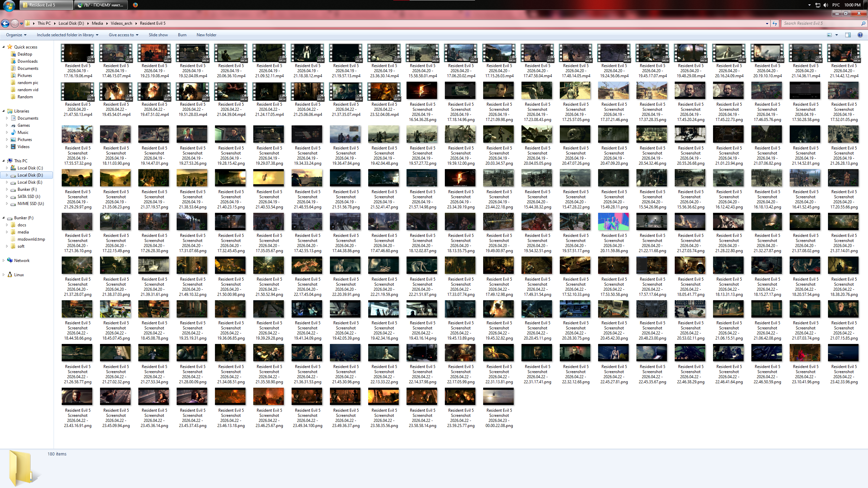Select screenshot 2026.04.19 - 16.54.36.28.png
This screenshot has width=868, height=488.
tap(422, 102)
